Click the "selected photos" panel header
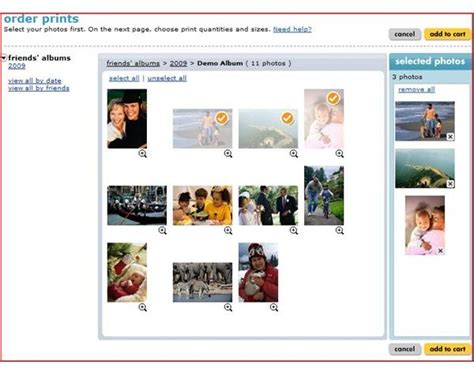The height and width of the screenshot is (368, 474). click(x=430, y=61)
